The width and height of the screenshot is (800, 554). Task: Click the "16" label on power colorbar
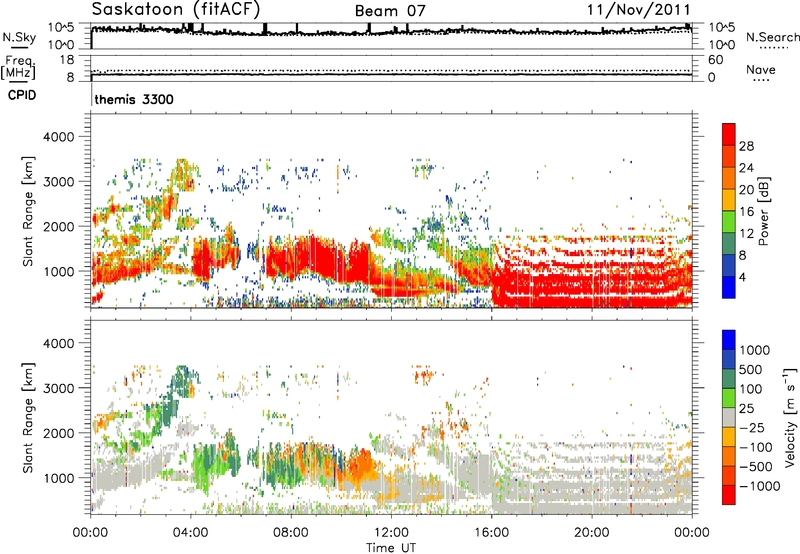pos(746,212)
